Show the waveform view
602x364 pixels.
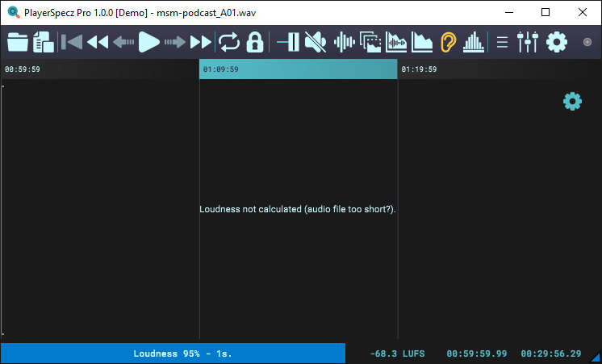(x=344, y=42)
